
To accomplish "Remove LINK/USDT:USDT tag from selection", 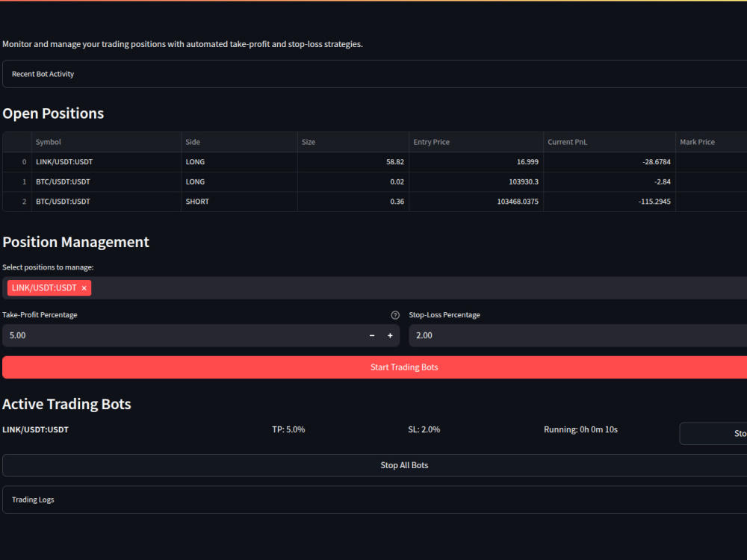I will [84, 288].
